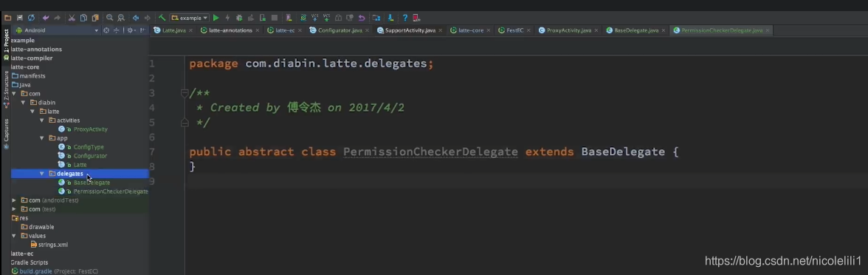Click the Replace search icon
The height and width of the screenshot is (275, 868).
pos(121,18)
